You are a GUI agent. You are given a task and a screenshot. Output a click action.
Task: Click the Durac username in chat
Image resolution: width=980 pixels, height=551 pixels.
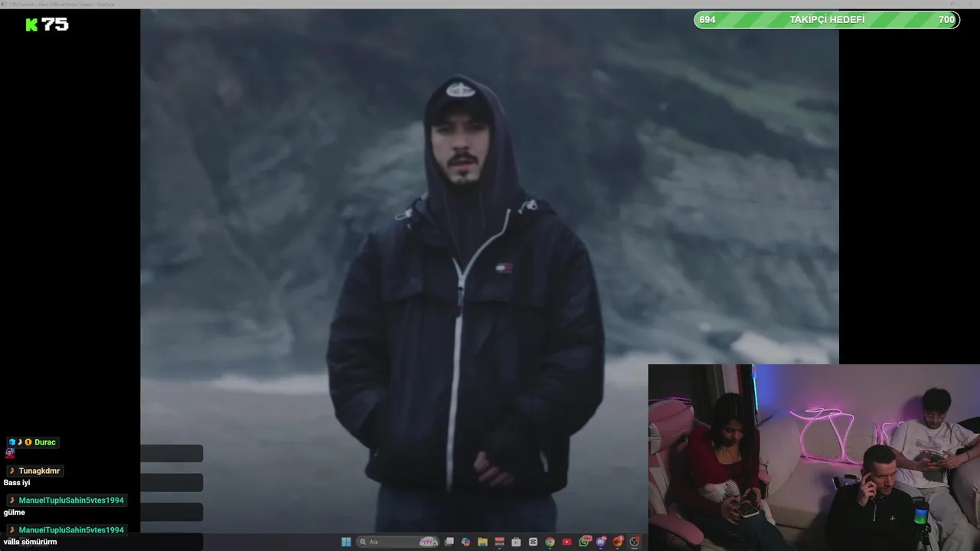tap(45, 442)
